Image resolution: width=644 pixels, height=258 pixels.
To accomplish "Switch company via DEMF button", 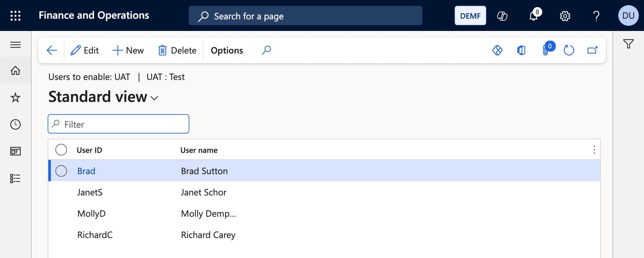I will pos(470,15).
